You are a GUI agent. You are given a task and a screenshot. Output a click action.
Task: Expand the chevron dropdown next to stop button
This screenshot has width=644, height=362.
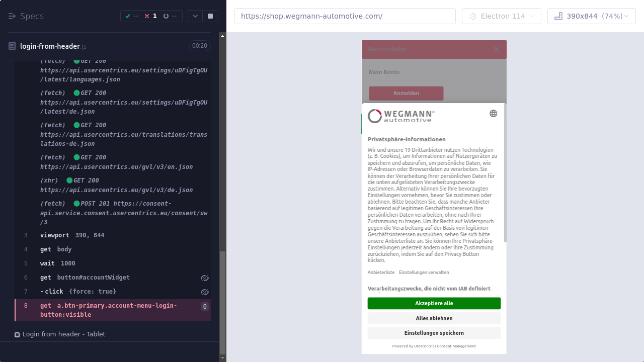pos(195,16)
